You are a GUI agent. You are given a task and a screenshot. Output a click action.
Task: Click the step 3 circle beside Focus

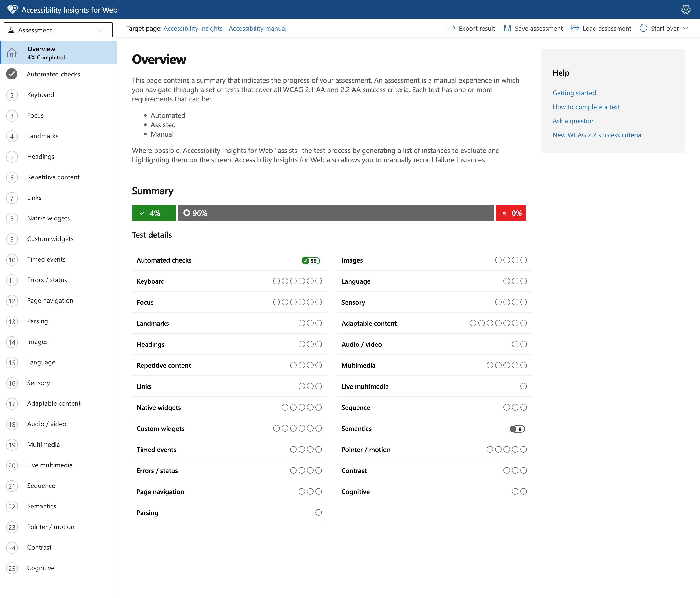[12, 116]
